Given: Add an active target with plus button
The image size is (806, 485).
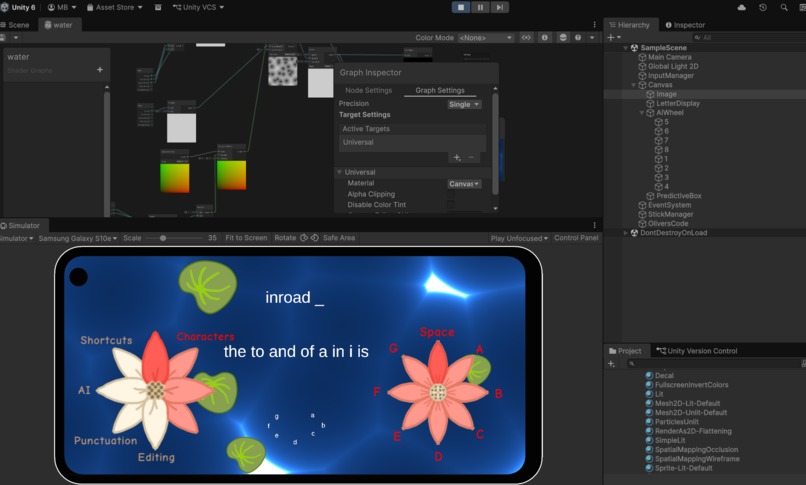Looking at the screenshot, I should pyautogui.click(x=457, y=158).
